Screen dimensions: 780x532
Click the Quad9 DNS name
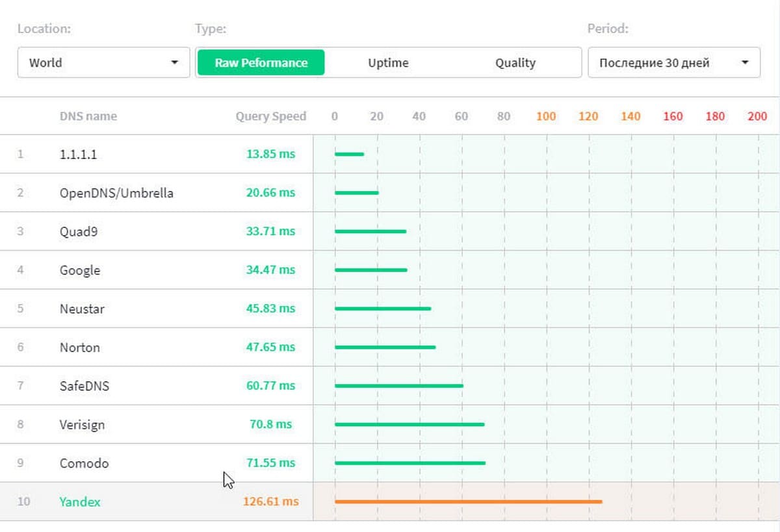pyautogui.click(x=79, y=231)
